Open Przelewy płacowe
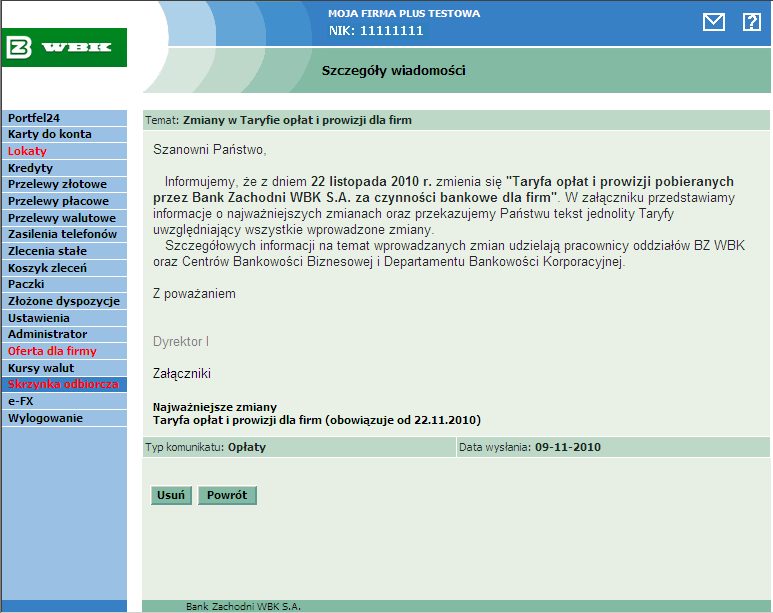Image resolution: width=773 pixels, height=613 pixels. pyautogui.click(x=64, y=201)
